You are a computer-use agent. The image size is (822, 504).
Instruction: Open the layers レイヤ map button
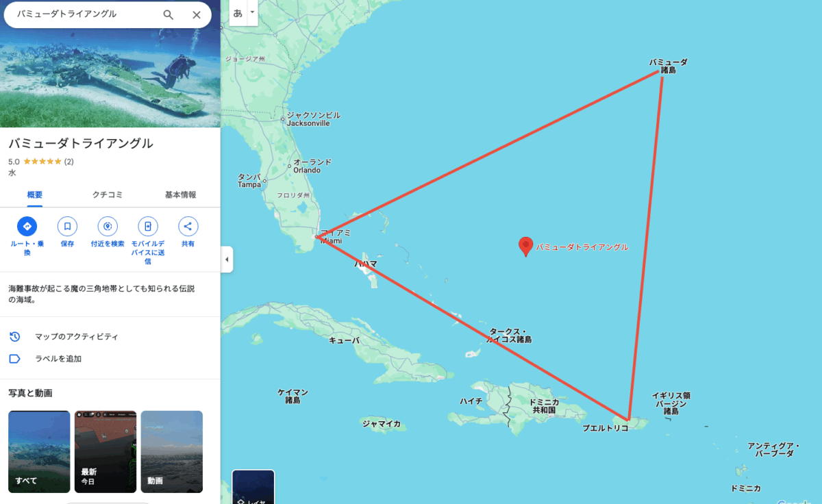coord(253,487)
